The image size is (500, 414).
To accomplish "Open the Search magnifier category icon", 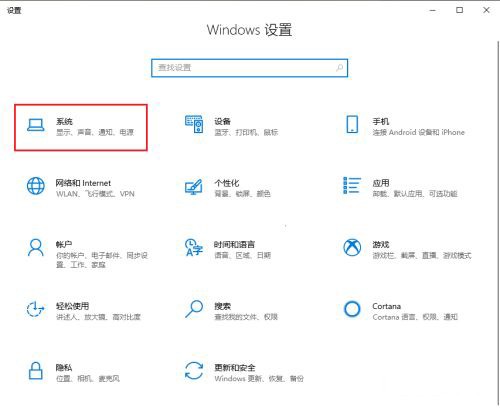I will point(194,309).
